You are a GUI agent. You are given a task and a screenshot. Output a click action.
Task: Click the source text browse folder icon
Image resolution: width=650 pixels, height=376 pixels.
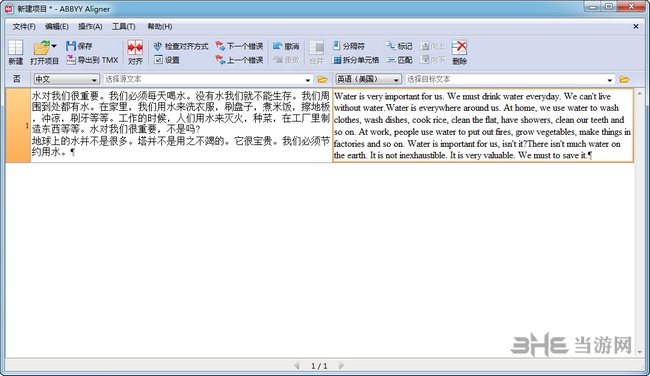[322, 79]
